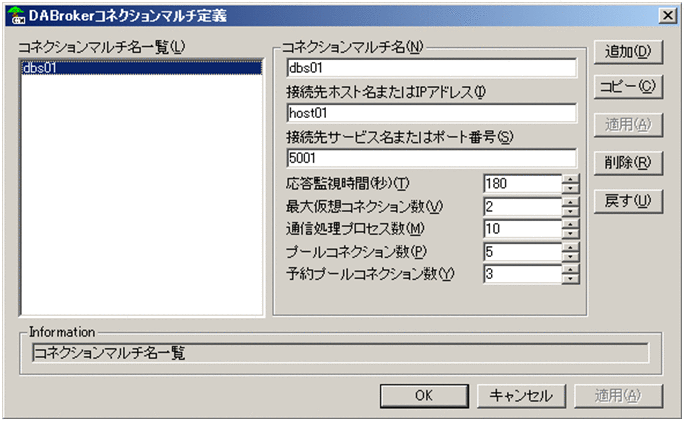Click the 応答監視時間 value field showing 180
The image size is (685, 423).
520,184
